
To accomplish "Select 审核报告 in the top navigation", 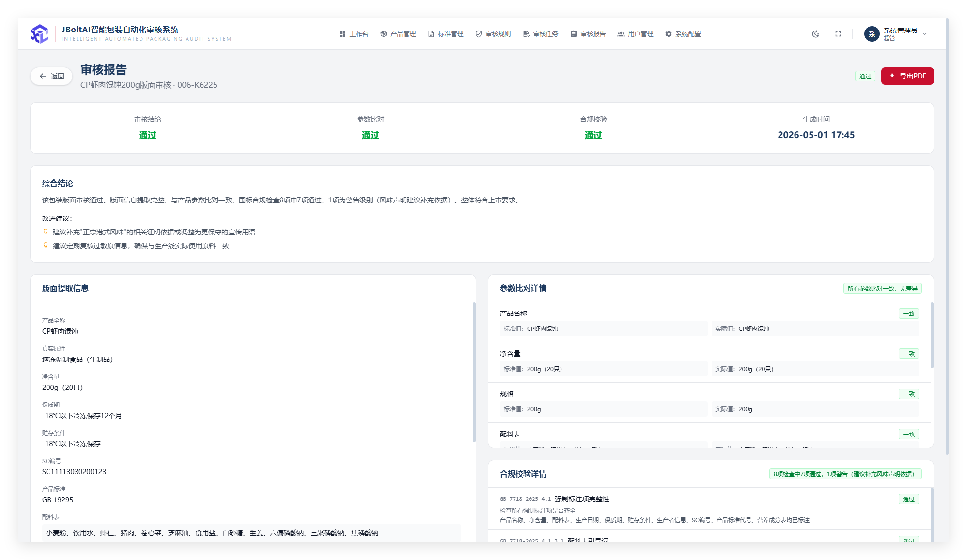I will click(588, 34).
